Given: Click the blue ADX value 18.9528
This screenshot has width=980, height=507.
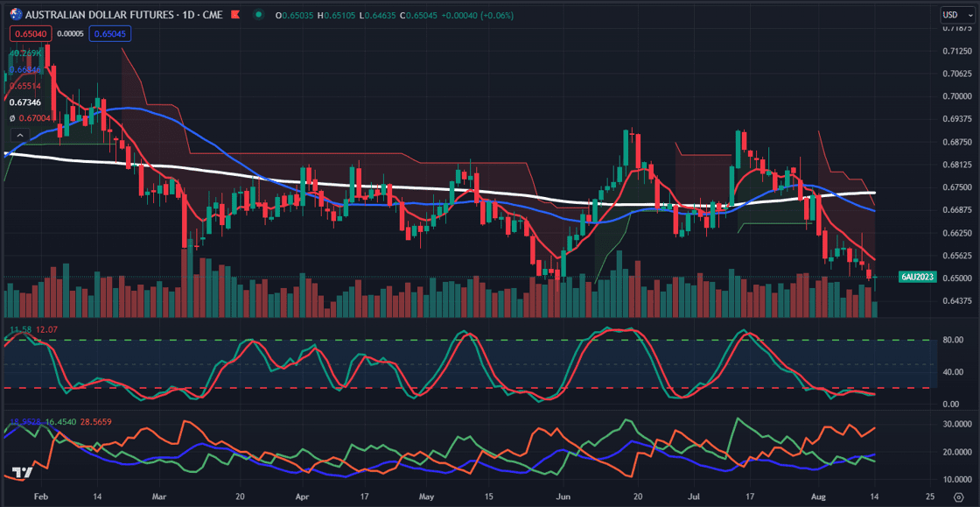Looking at the screenshot, I should coord(25,421).
